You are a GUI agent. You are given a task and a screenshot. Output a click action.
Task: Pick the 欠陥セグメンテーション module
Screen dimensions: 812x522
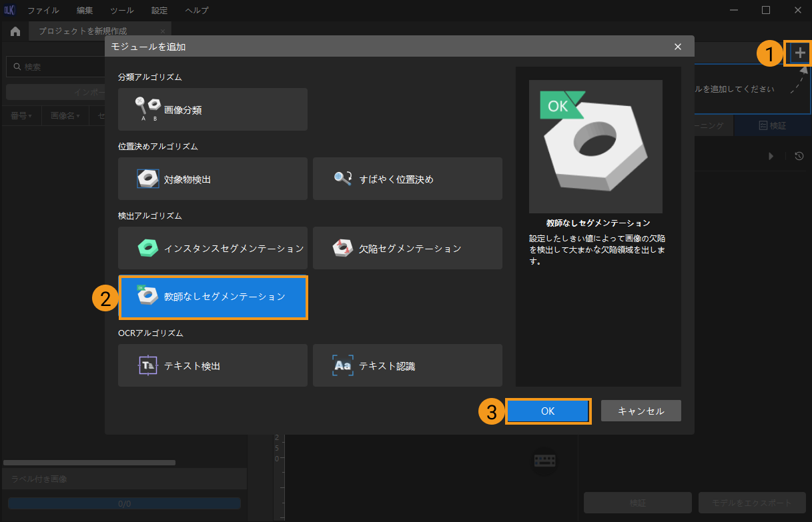(x=407, y=248)
